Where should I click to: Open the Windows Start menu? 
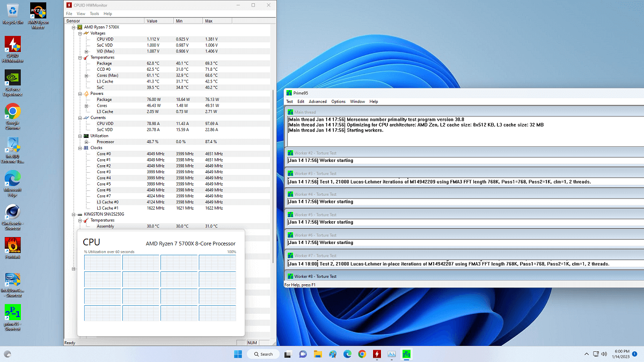tap(238, 354)
